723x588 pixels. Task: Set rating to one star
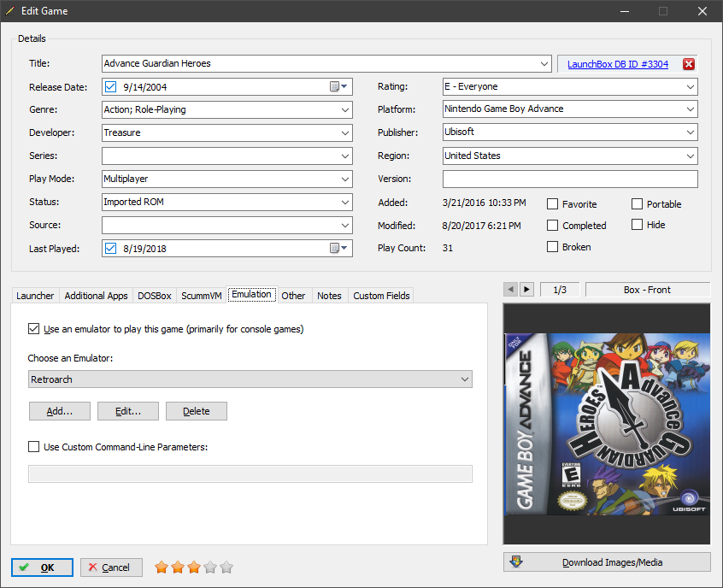tap(162, 567)
